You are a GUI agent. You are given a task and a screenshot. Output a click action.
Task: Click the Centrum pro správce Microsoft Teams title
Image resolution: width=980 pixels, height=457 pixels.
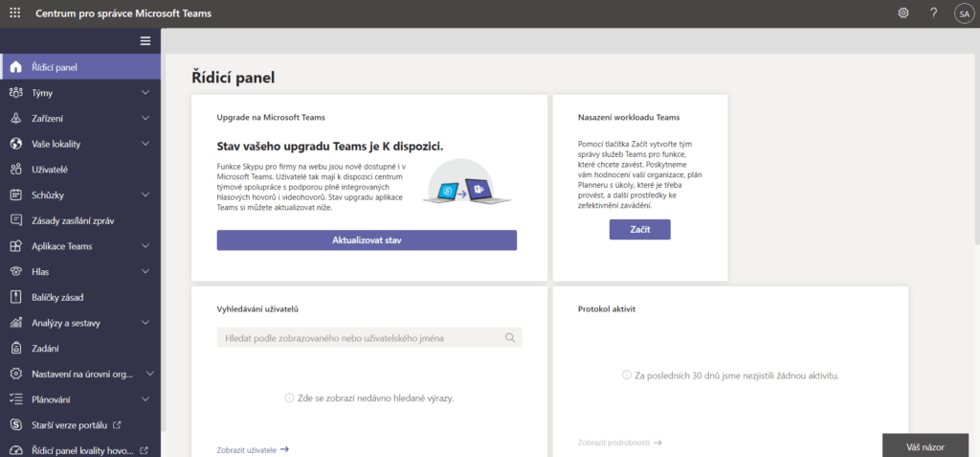tap(123, 13)
